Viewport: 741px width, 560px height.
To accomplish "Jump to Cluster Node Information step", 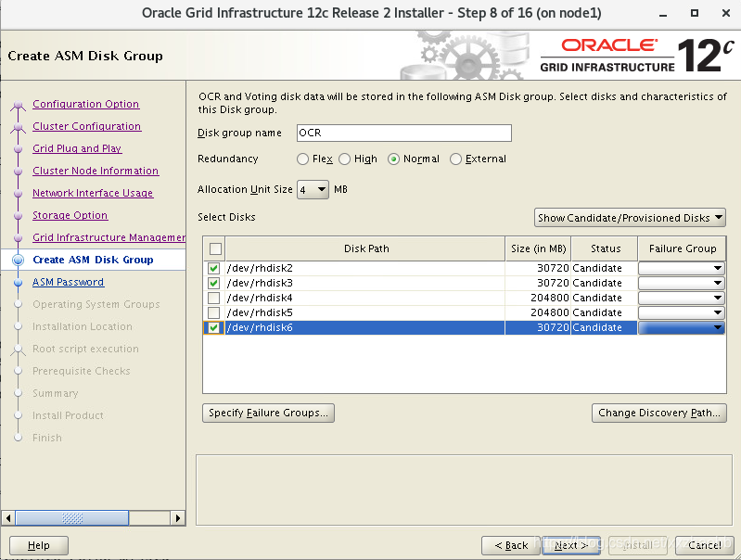I will [96, 171].
